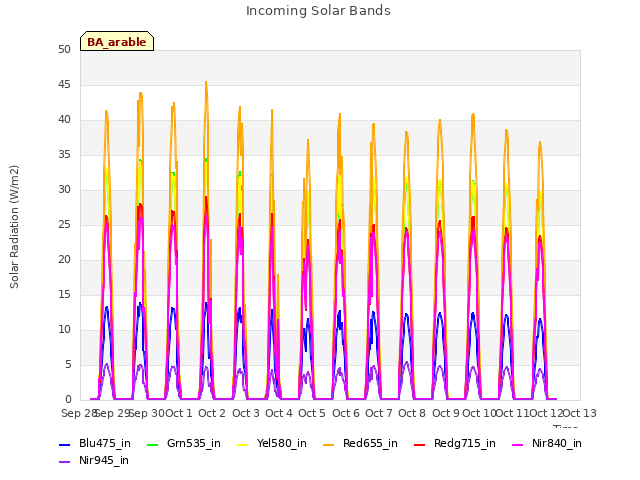Click the green Grn535_in legend swatch
This screenshot has height=480, width=640.
tap(152, 444)
